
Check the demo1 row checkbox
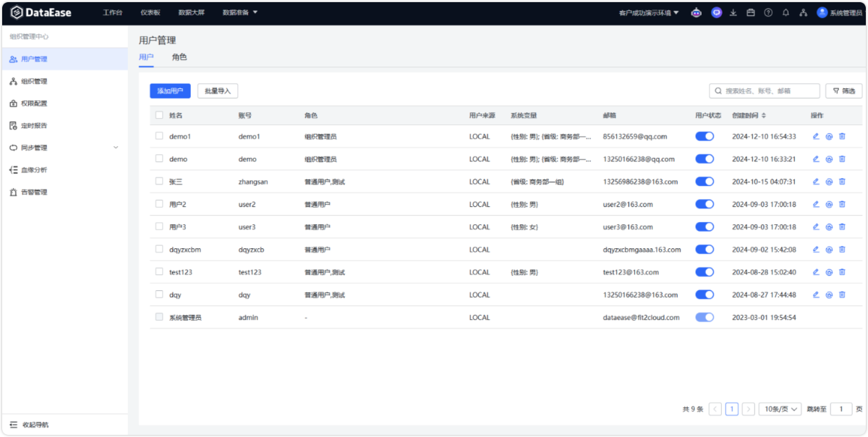(159, 136)
